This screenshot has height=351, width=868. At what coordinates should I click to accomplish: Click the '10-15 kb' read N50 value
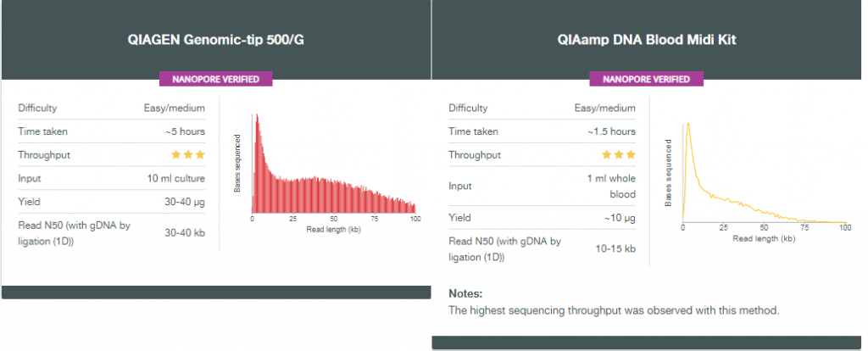(615, 248)
